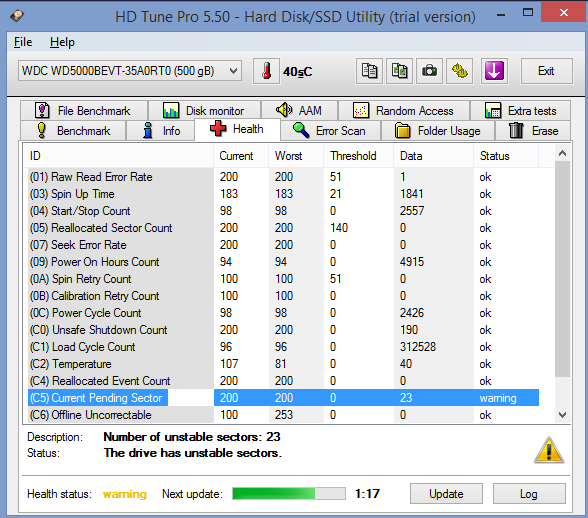The height and width of the screenshot is (518, 588).
Task: Click the Exit button
Action: [547, 71]
